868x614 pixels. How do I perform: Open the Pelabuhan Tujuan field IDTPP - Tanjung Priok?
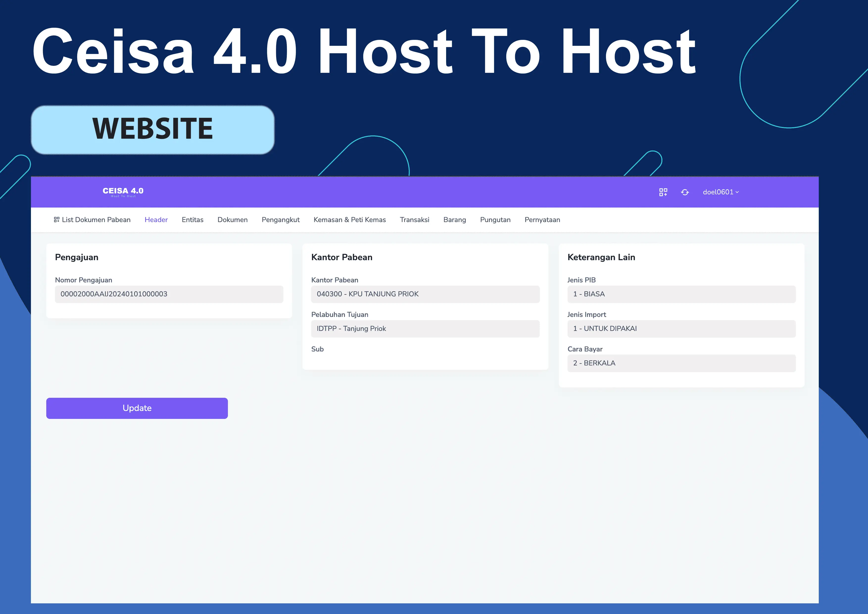coord(425,328)
